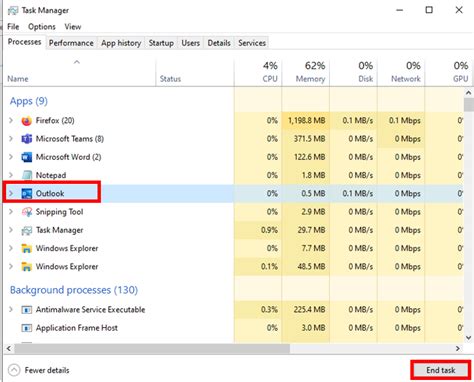Screen dimensions: 474x382
Task: Expand the Microsoft Word process group
Action: pos(11,157)
